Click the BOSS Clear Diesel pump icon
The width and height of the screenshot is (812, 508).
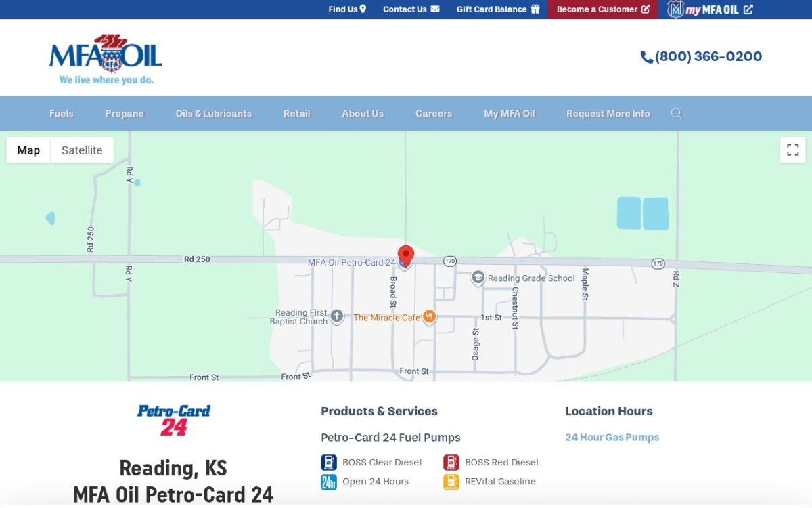click(329, 462)
